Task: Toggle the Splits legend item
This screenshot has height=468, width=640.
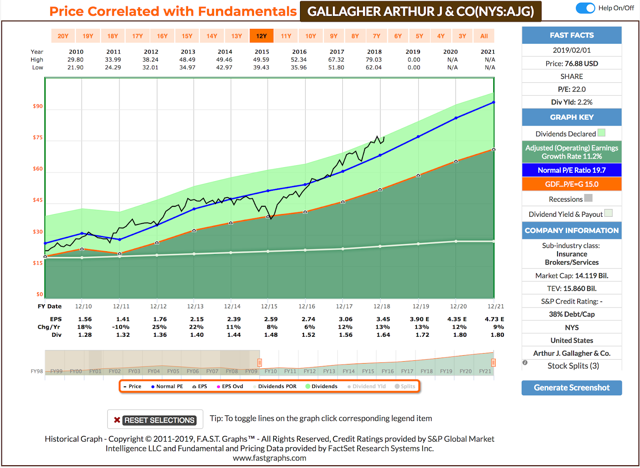Action: (405, 386)
